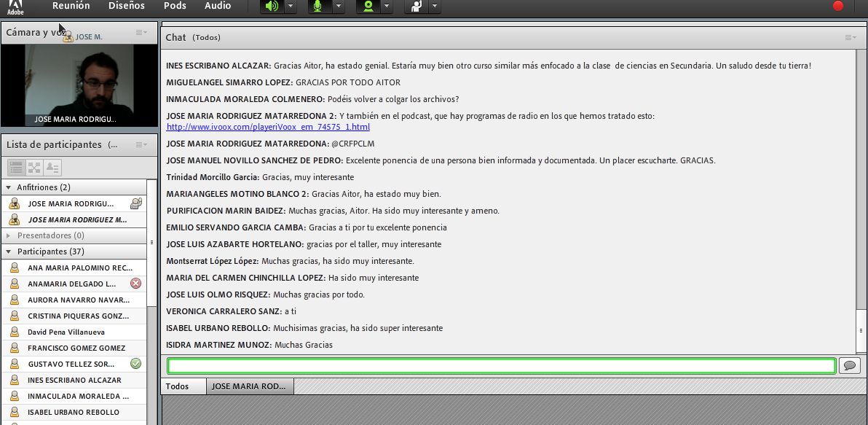Select participant FRANCISCO GOMEZ GOMEZ
This screenshot has width=868, height=425.
pos(74,348)
